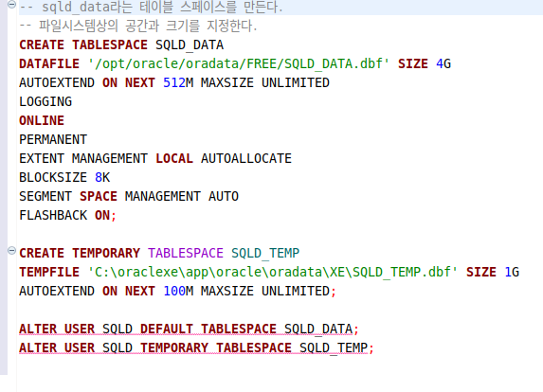This screenshot has height=392, width=543.
Task: Click the TEMPFILE path string ending SQLD_TEMP.dbf
Action: [x=273, y=273]
